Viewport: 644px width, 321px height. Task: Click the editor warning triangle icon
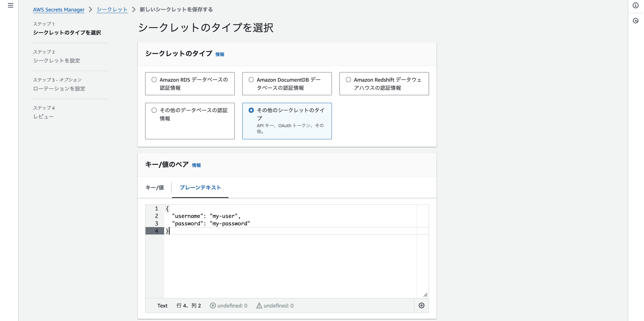pyautogui.click(x=259, y=305)
